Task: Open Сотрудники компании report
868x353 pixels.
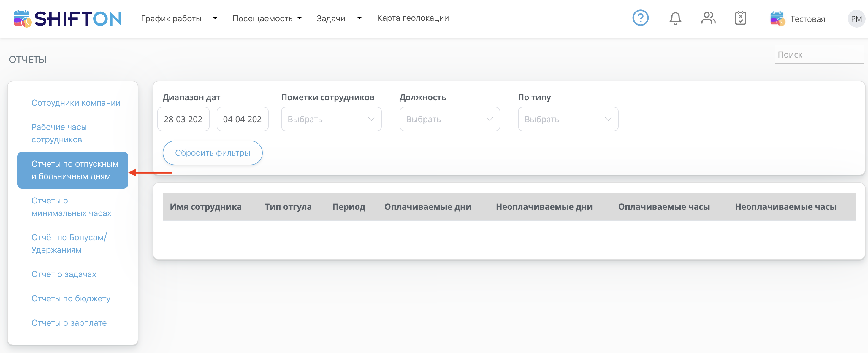Action: click(76, 102)
